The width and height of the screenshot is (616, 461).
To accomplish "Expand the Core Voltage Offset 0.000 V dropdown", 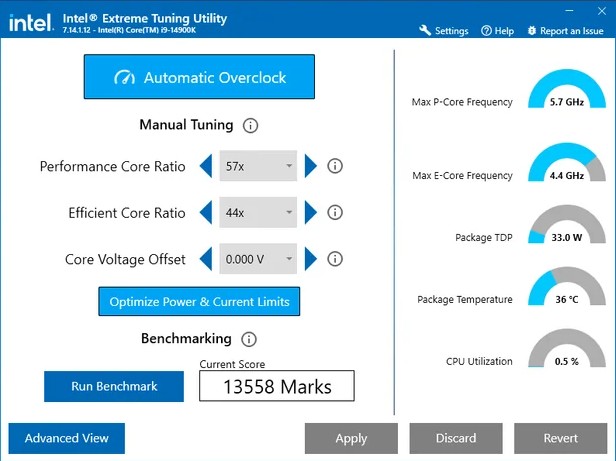I will [x=258, y=259].
